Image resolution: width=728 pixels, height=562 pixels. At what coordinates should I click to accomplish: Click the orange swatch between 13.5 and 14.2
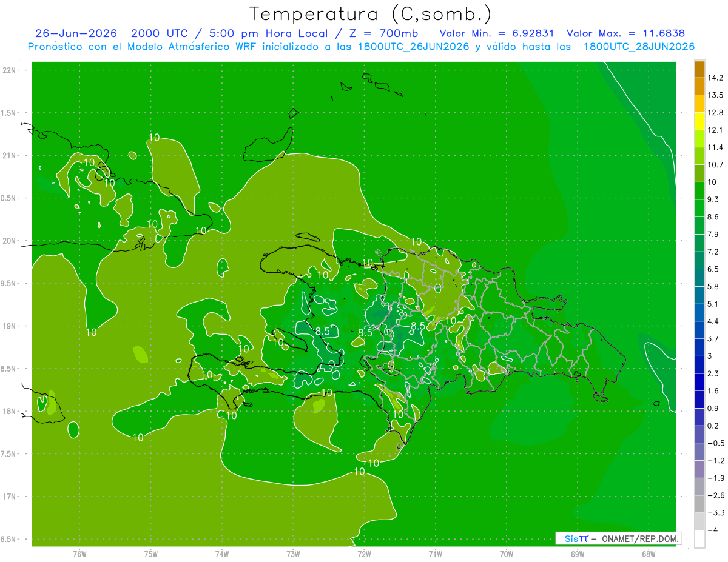pyautogui.click(x=699, y=86)
